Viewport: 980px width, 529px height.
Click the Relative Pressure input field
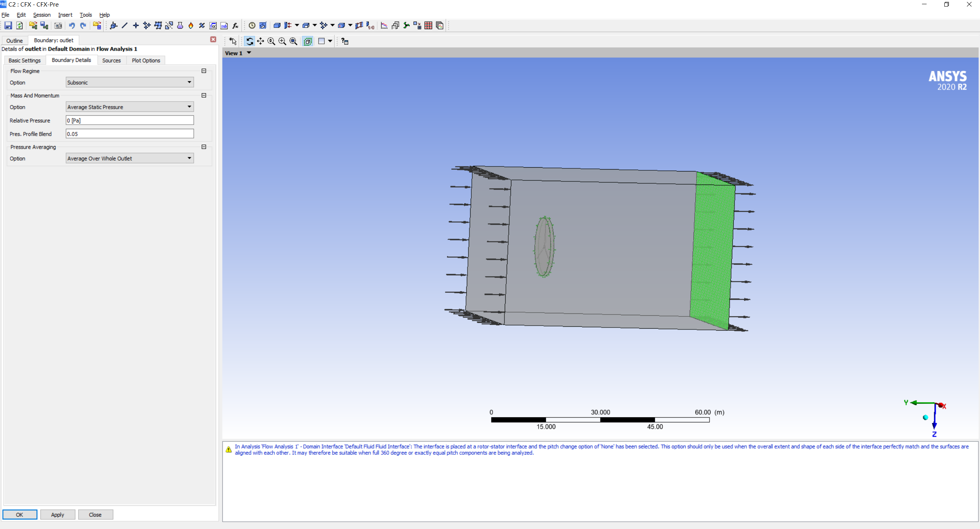click(x=129, y=120)
